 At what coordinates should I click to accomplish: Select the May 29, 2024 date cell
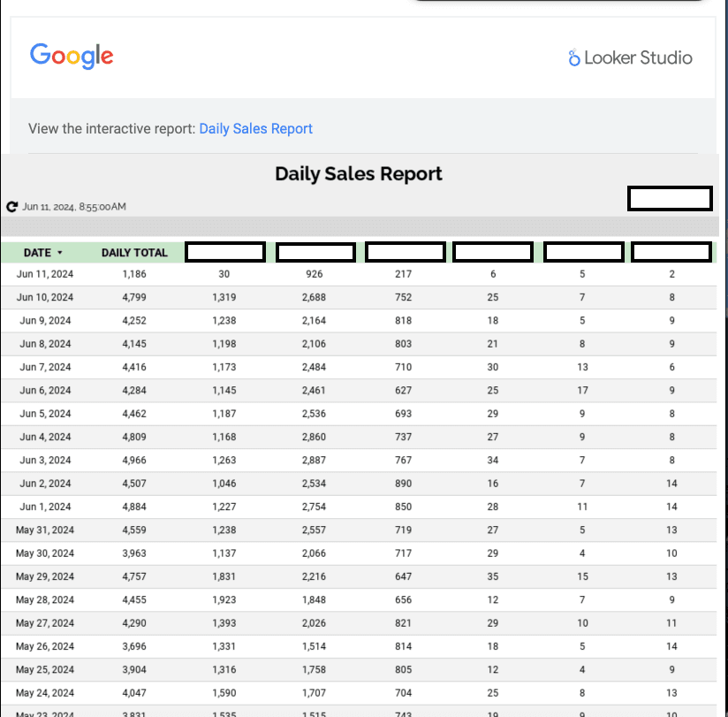[x=45, y=576]
